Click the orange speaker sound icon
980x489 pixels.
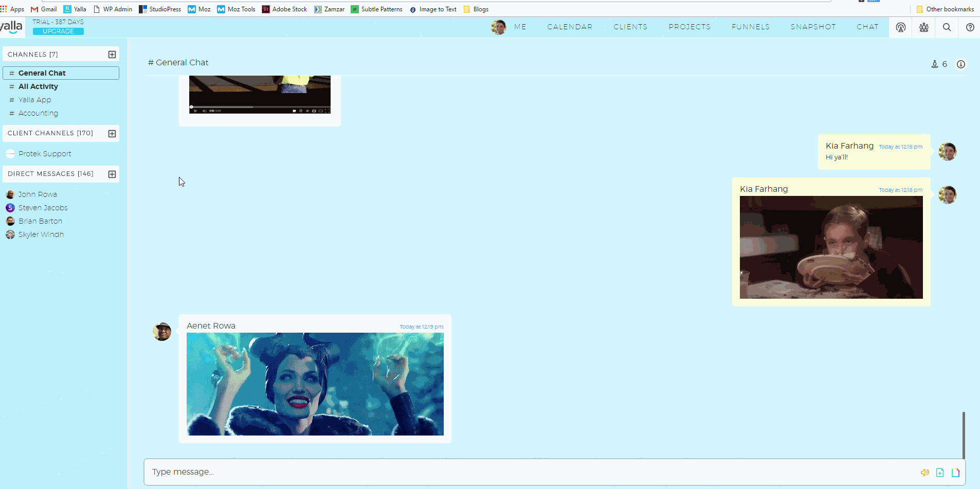(x=924, y=473)
